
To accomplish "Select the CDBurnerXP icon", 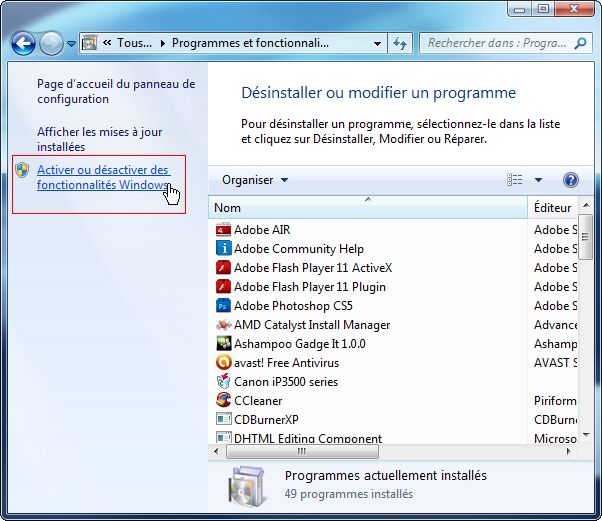I will 223,419.
